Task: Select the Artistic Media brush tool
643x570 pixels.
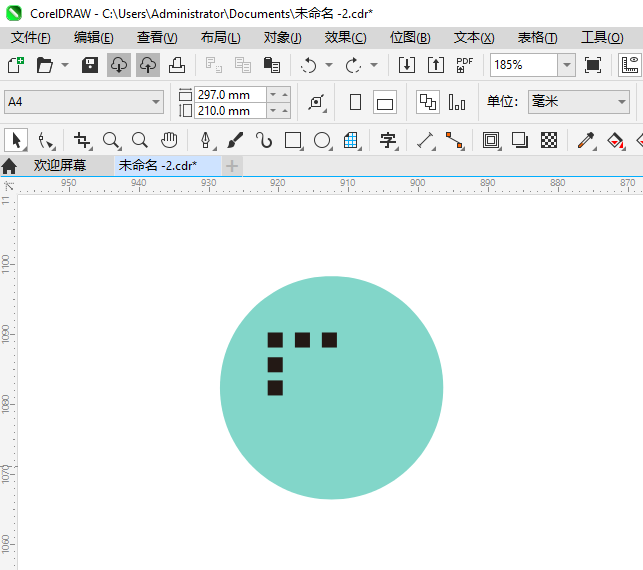Action: click(x=235, y=141)
